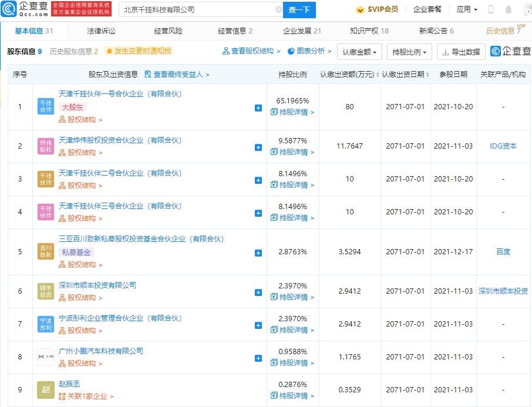The image size is (532, 407).
Task: Switch to the 知识产权 tab
Action: pos(369,31)
